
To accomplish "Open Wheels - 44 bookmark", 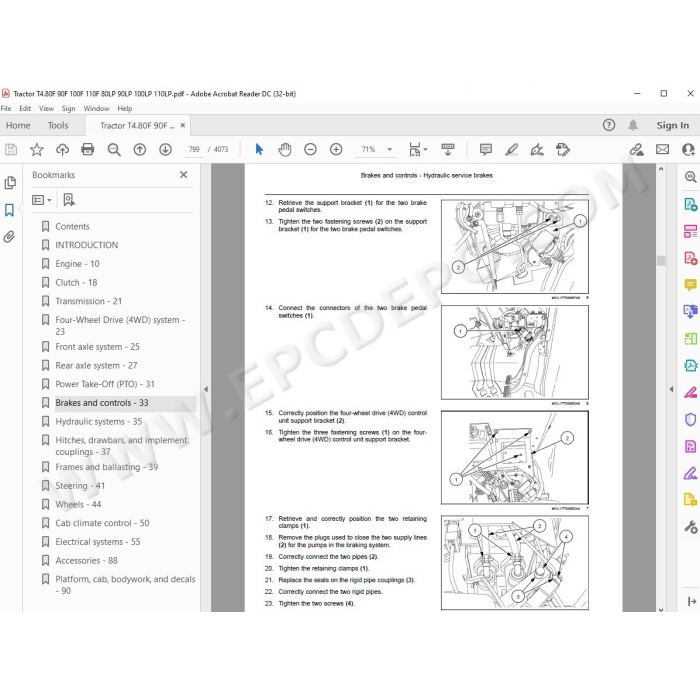I will click(78, 504).
